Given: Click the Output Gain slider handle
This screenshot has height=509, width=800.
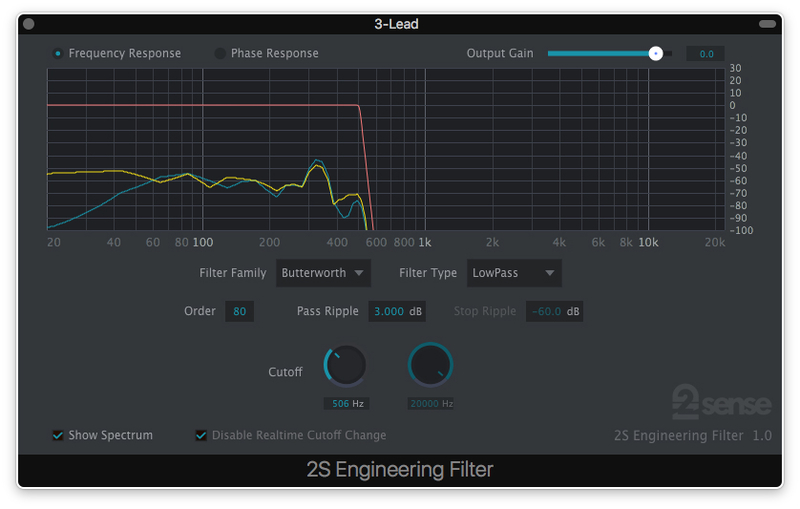Looking at the screenshot, I should pyautogui.click(x=656, y=54).
